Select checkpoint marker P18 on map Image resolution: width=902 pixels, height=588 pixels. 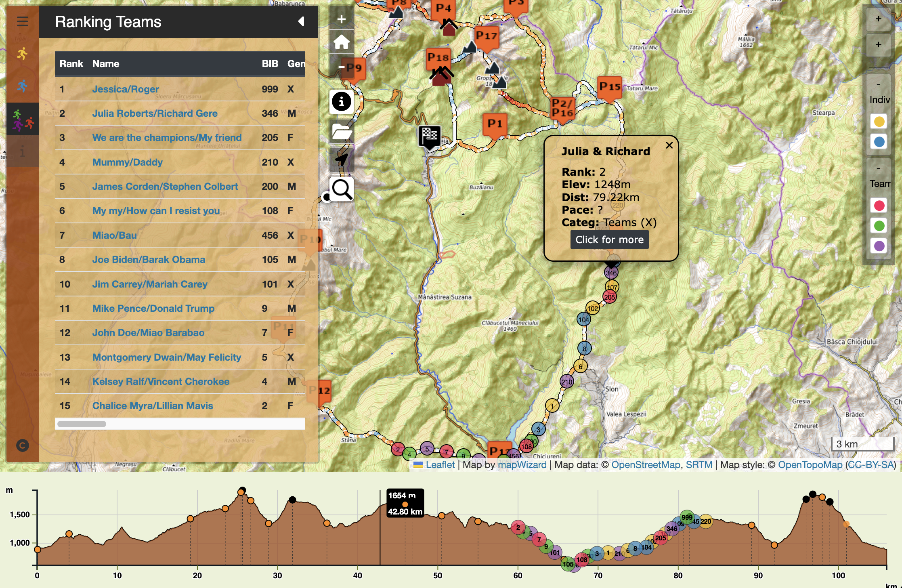438,59
